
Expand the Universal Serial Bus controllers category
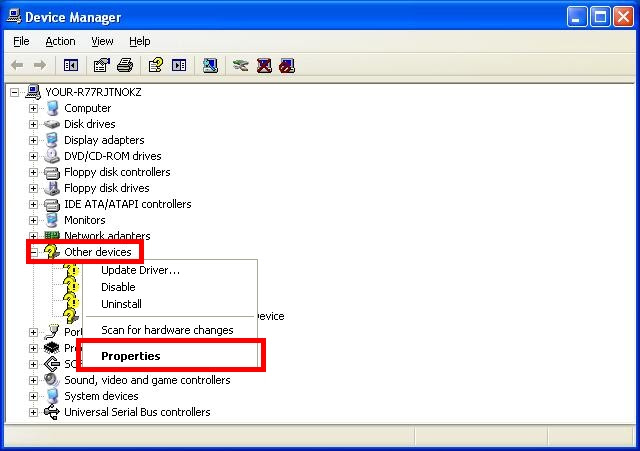point(33,412)
